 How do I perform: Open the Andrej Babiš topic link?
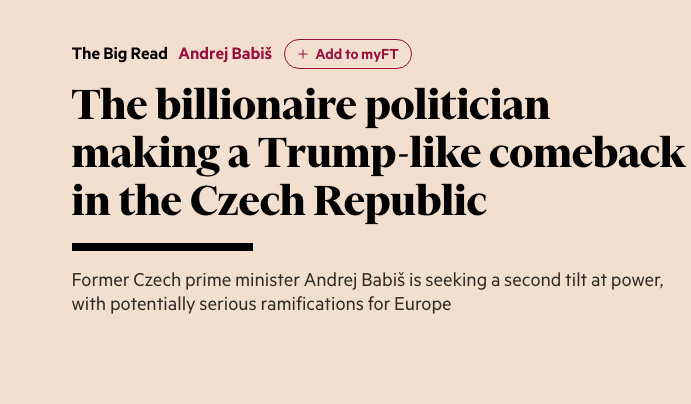(x=224, y=54)
